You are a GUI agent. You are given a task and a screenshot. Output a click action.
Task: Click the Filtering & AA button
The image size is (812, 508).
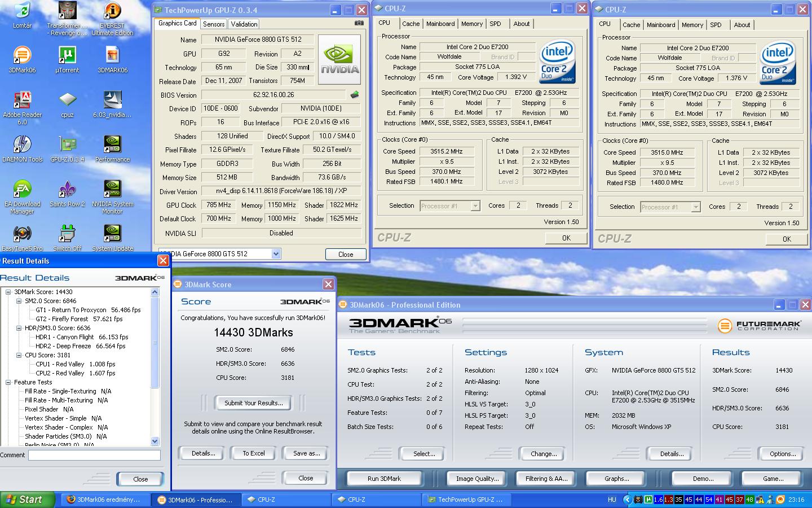coord(546,479)
